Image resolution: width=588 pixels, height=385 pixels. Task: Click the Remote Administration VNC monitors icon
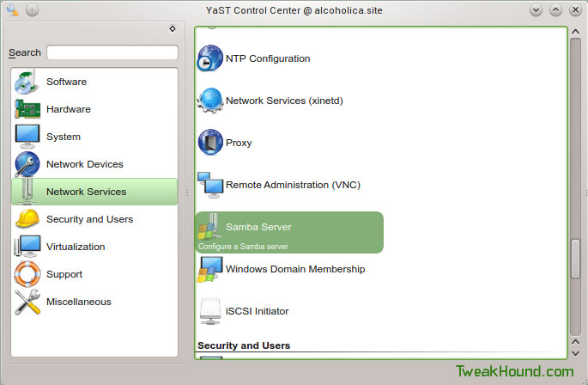210,185
